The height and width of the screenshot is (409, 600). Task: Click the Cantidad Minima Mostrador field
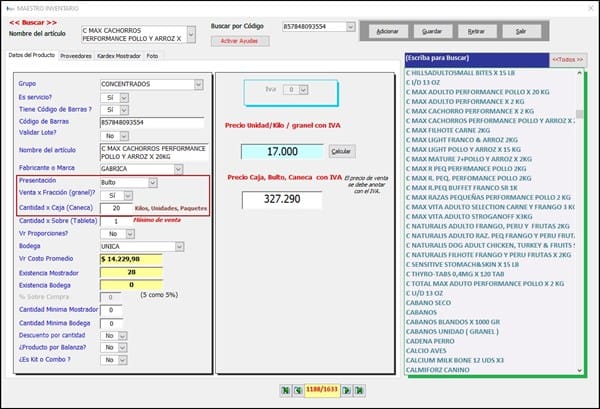[111, 310]
